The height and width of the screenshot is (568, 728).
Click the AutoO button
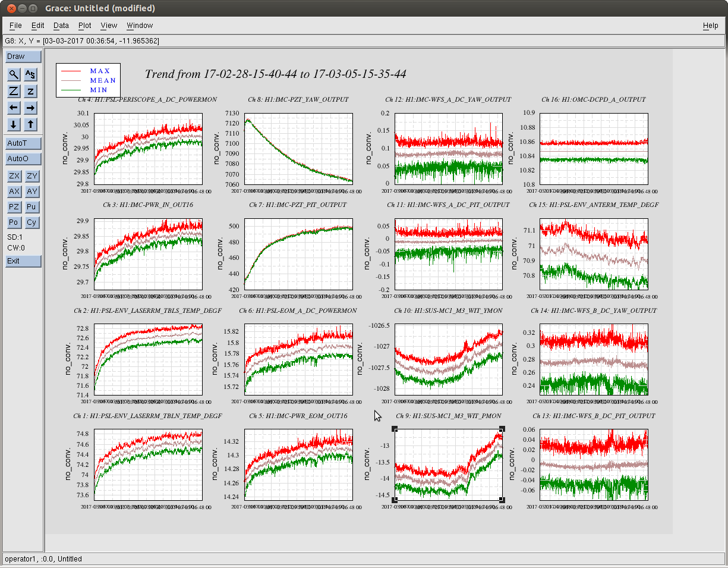(24, 159)
